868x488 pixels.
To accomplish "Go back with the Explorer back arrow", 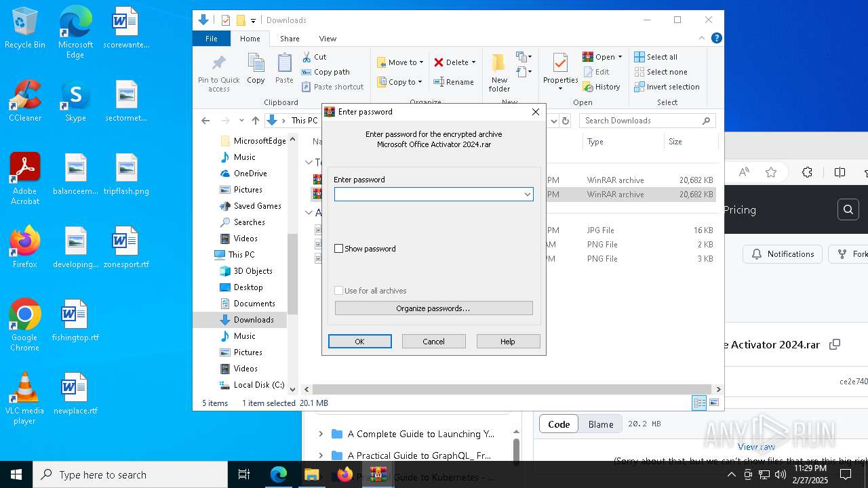I will [205, 121].
